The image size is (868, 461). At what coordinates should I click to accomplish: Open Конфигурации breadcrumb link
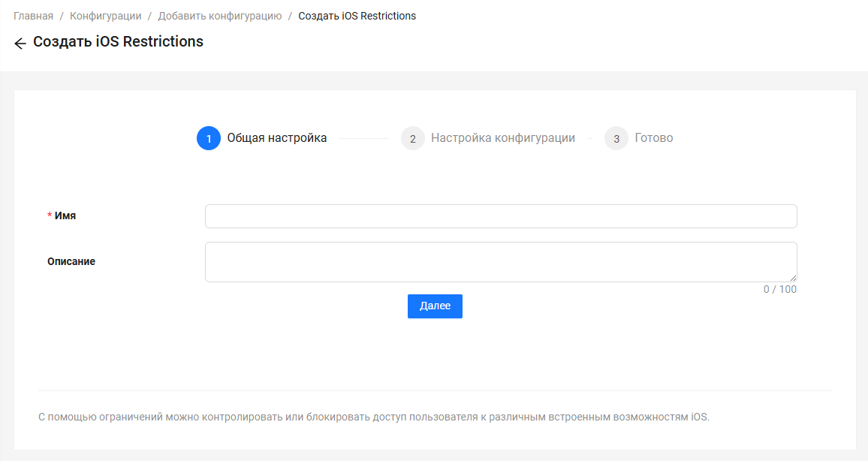click(105, 16)
